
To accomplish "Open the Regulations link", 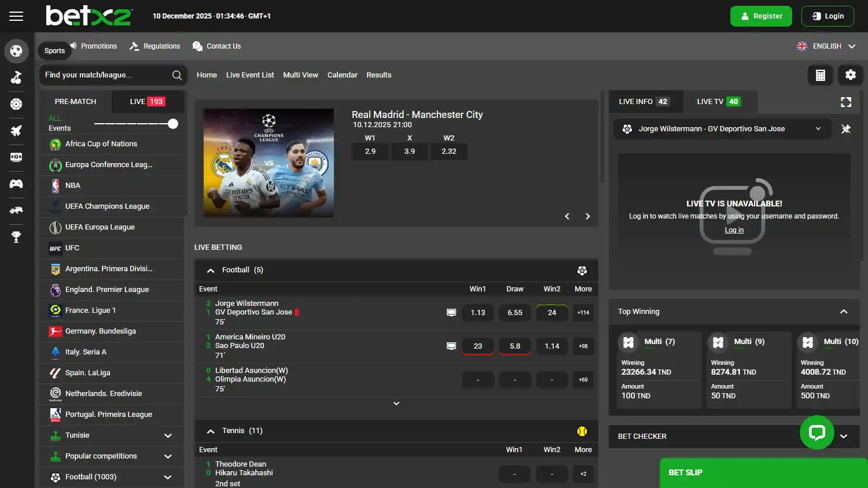I will coord(155,46).
